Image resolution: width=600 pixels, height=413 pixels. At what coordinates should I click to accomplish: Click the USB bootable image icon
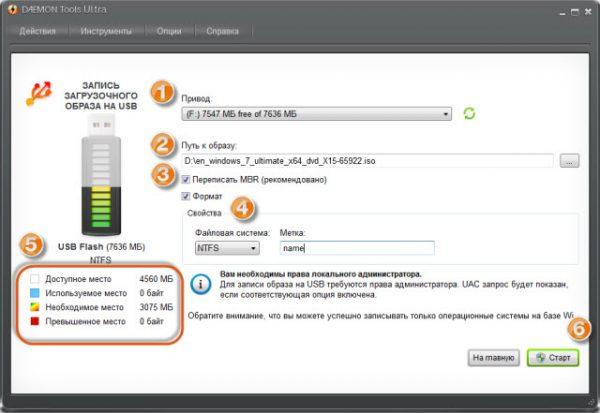pos(39,93)
